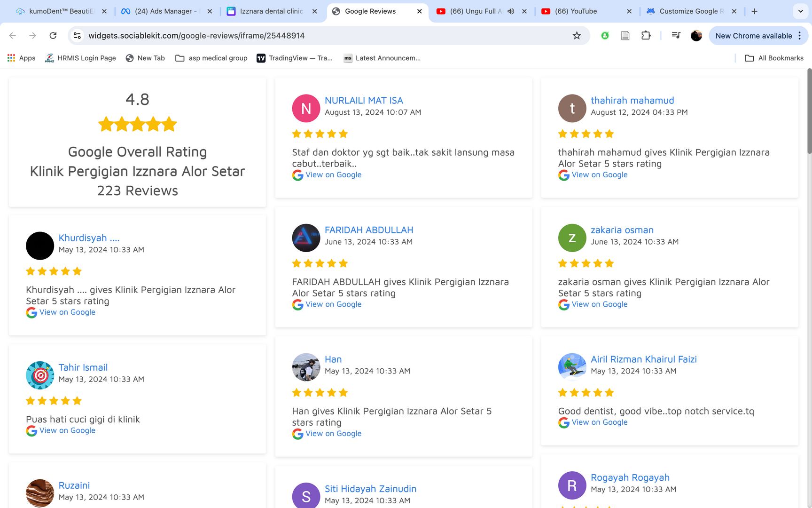Open Ruzaini reviewer profile link
Screen dimensions: 812x508
74,485
